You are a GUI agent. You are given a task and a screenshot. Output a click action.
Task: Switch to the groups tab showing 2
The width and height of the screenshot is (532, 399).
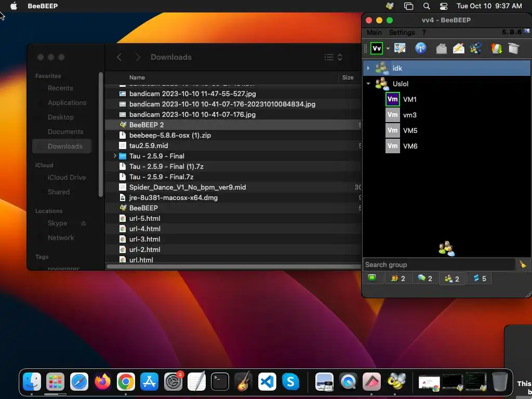coord(452,278)
